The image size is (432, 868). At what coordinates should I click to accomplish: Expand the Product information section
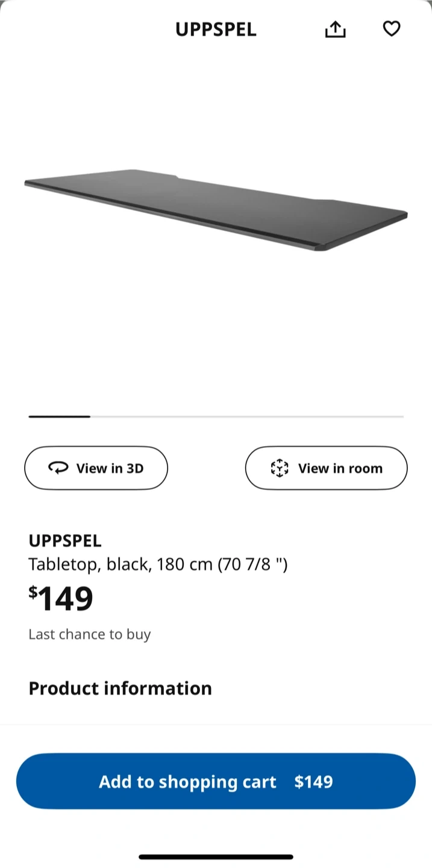tap(120, 688)
